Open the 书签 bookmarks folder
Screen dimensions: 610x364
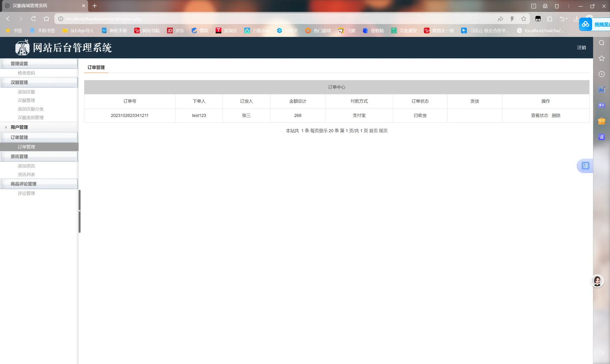[x=14, y=31]
